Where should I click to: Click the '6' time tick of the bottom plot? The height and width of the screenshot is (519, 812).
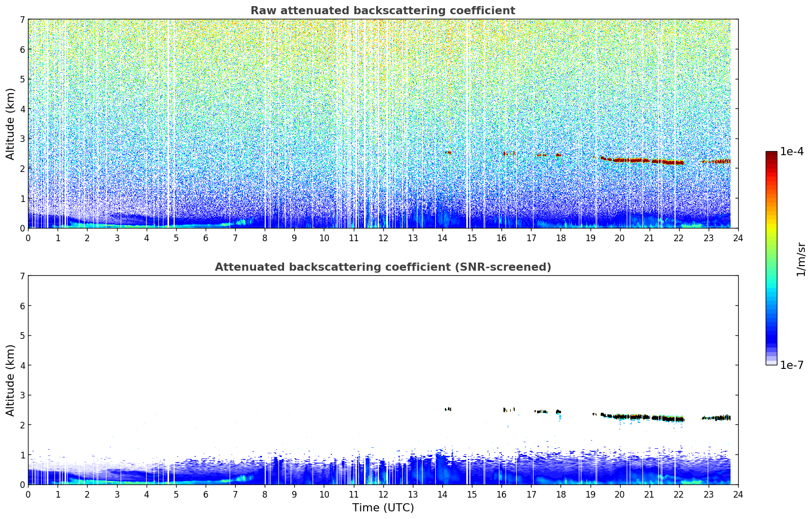tap(206, 494)
